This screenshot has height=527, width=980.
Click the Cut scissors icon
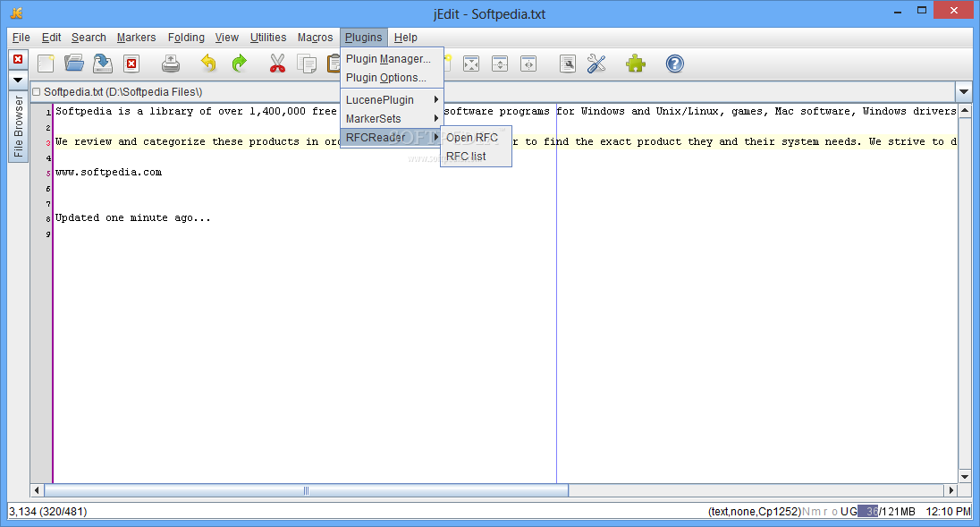[277, 64]
